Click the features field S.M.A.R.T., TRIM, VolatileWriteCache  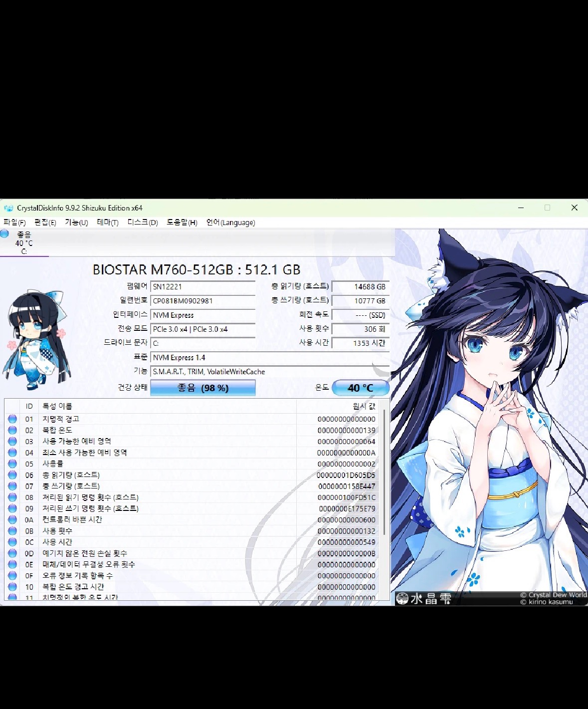pos(270,372)
